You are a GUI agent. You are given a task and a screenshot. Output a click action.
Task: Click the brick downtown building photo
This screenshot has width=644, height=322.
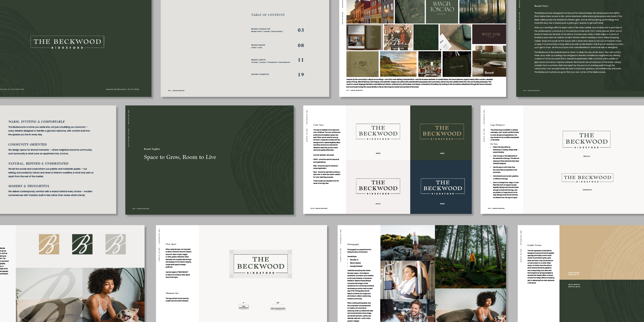coord(370,12)
